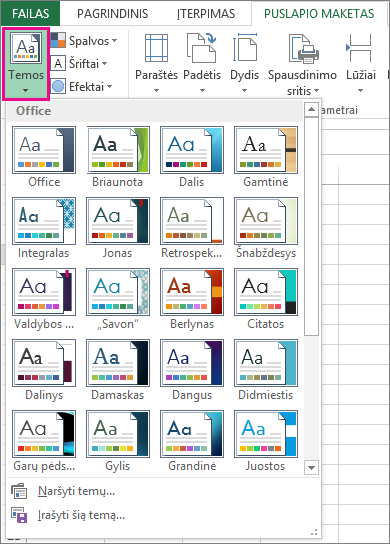Select the PUSLAPIO MAKETAS tab

coord(319,14)
